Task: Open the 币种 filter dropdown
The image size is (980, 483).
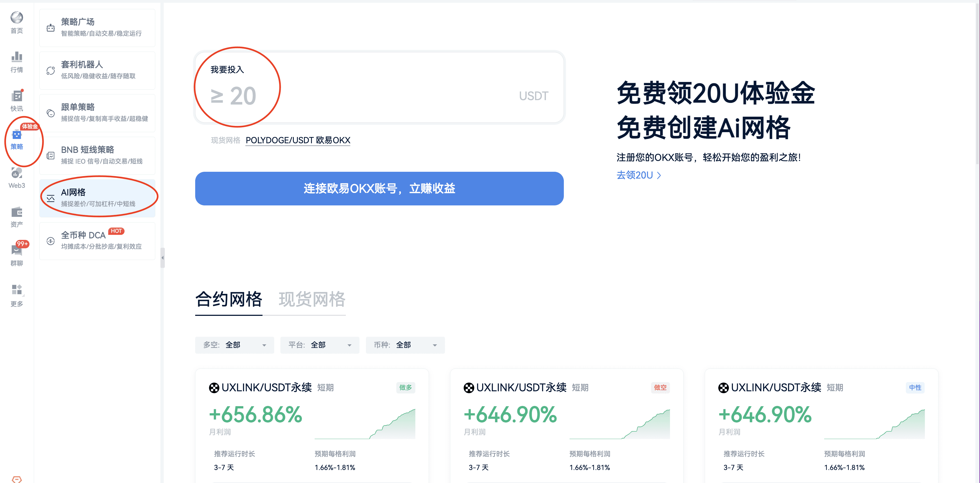Action: (x=405, y=345)
